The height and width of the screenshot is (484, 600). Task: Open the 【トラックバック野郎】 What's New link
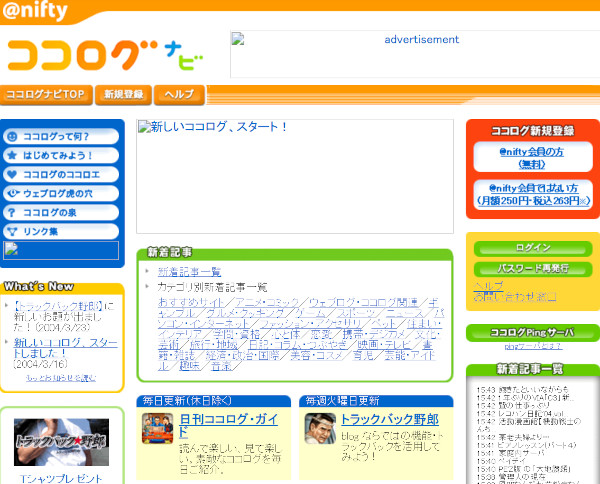click(58, 306)
